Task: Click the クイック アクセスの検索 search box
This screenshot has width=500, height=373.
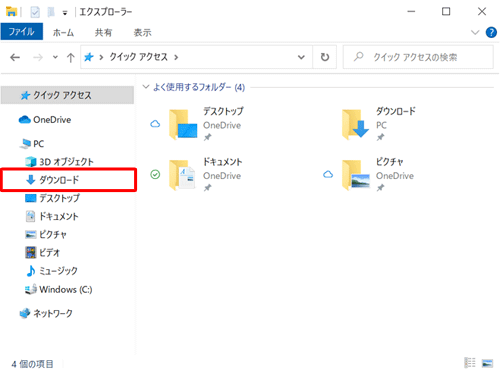Action: click(x=418, y=57)
